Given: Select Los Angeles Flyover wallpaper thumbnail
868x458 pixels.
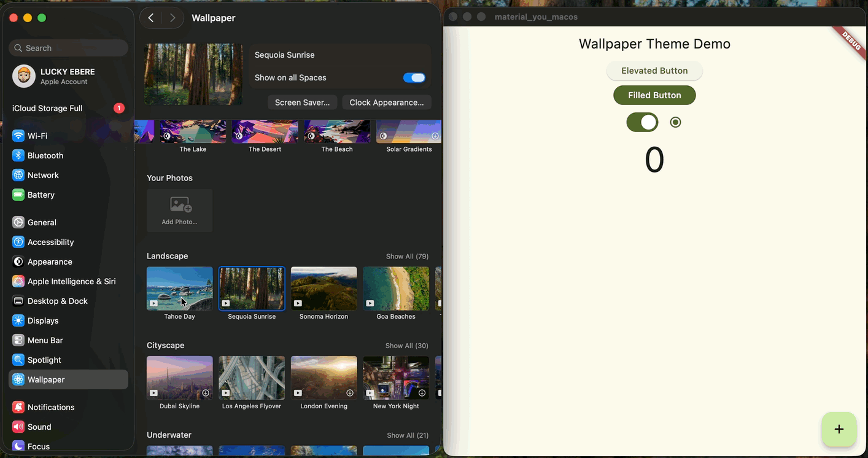Looking at the screenshot, I should pyautogui.click(x=252, y=378).
